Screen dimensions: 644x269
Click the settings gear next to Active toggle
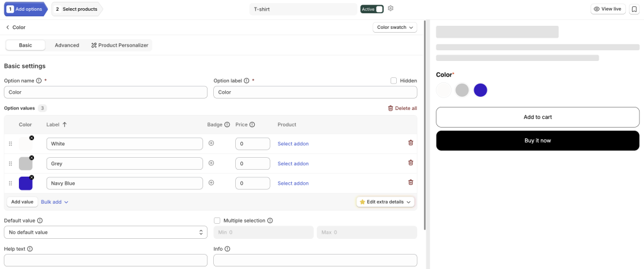click(x=391, y=8)
